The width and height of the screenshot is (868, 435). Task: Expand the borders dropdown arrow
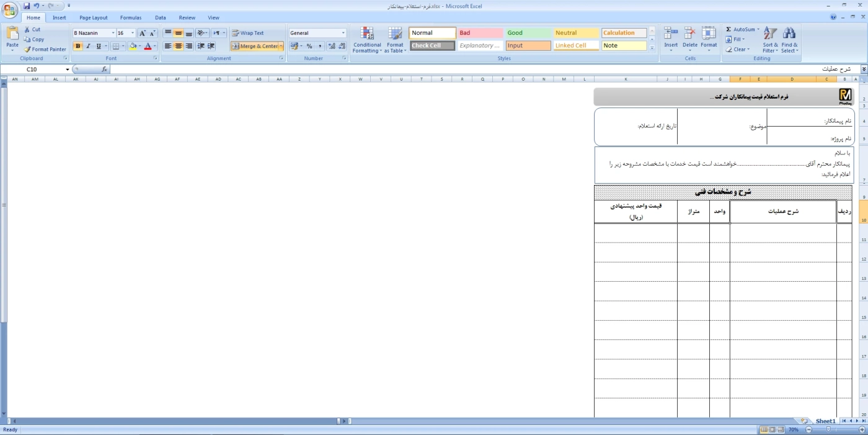123,46
